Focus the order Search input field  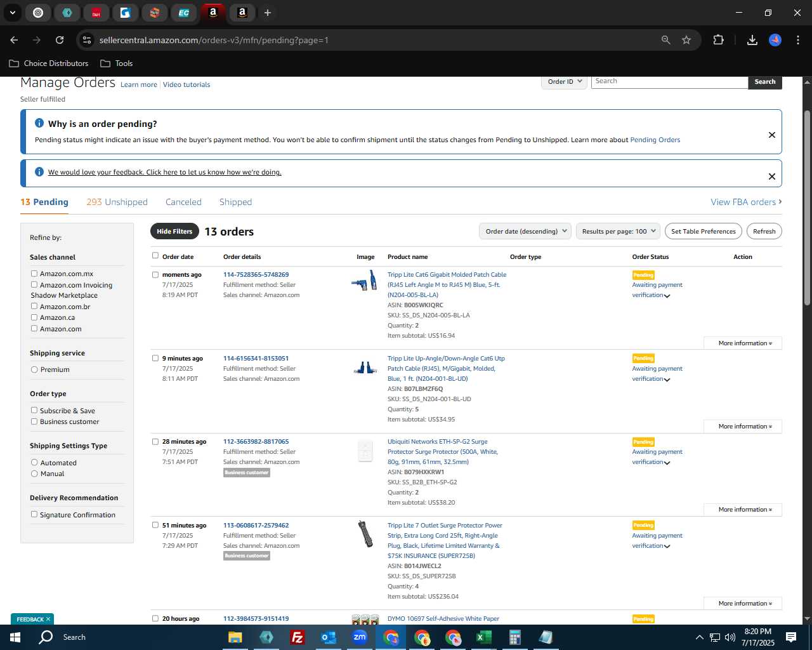(x=669, y=82)
